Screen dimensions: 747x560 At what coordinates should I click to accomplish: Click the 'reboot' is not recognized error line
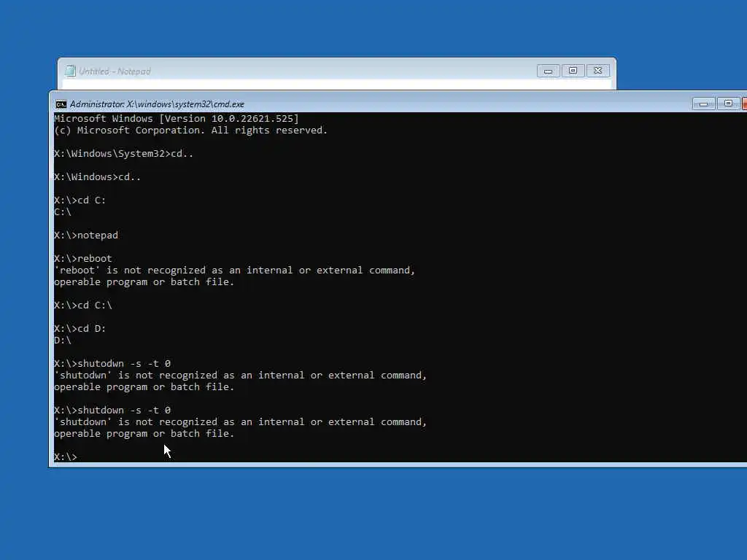click(x=234, y=271)
